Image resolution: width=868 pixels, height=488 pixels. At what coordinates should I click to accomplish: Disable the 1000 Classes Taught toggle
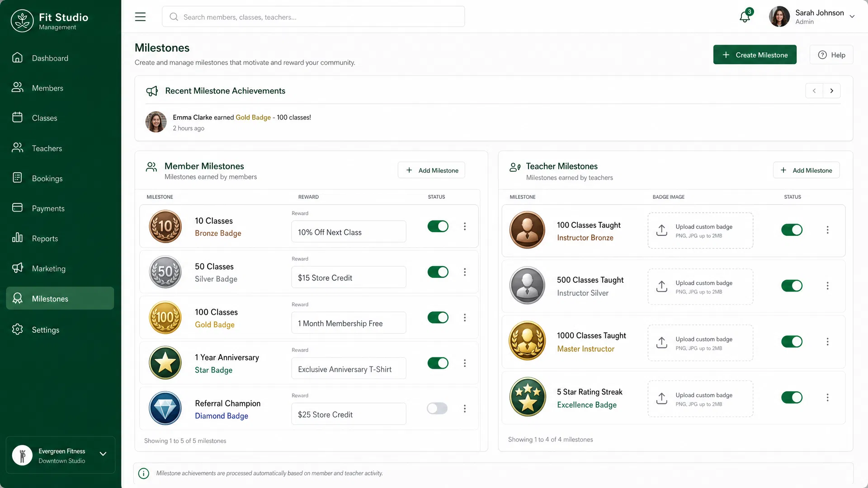(x=792, y=342)
